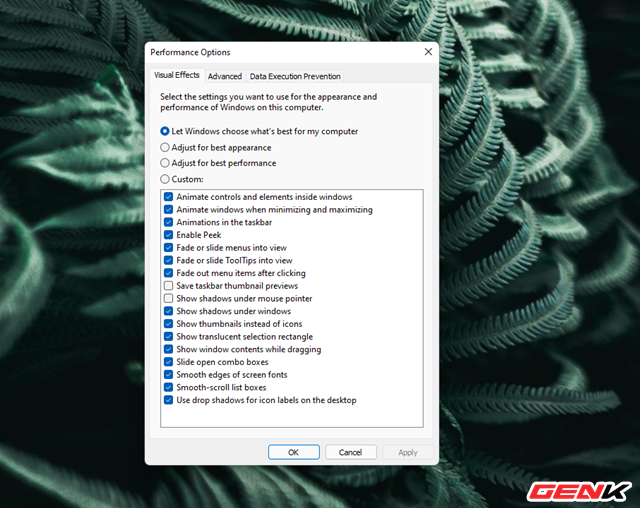
Task: Select Let Windows choose what's best option
Action: tap(165, 131)
